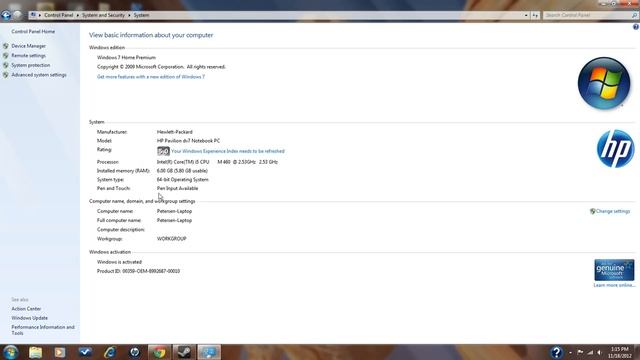Screen dimensions: 640x360
Task: Click the "Windows 7 Home Premium" text
Action: [x=126, y=58]
